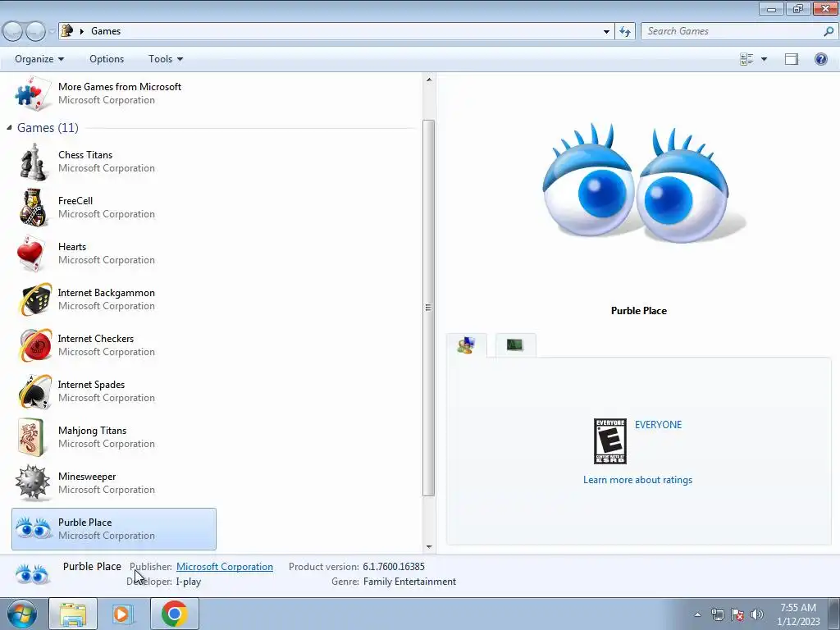The width and height of the screenshot is (840, 630).
Task: Click the Family Entertainment genre value
Action: point(410,582)
